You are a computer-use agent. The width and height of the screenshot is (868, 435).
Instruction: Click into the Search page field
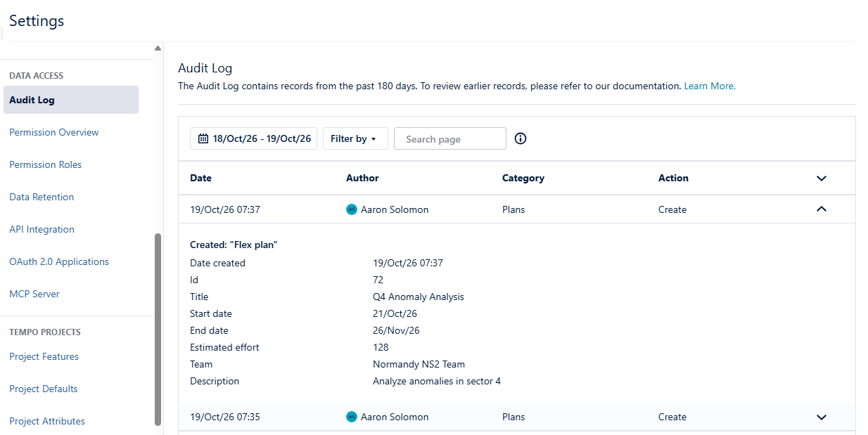pyautogui.click(x=450, y=138)
